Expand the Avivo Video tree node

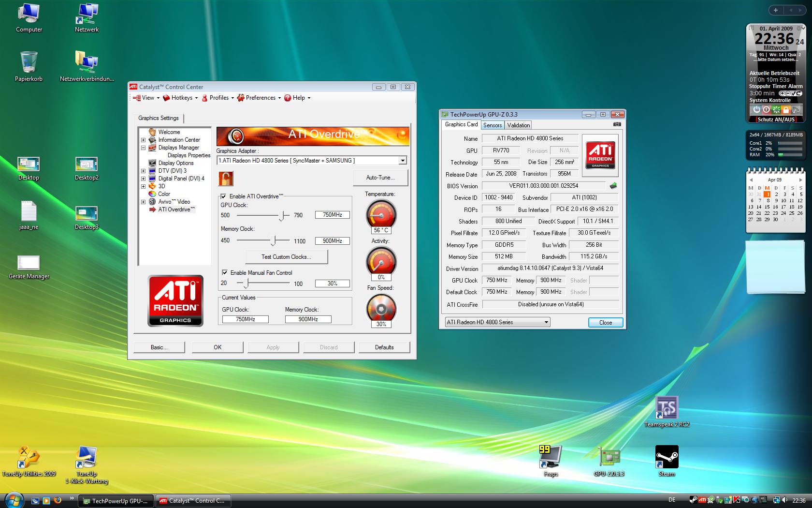(x=143, y=202)
